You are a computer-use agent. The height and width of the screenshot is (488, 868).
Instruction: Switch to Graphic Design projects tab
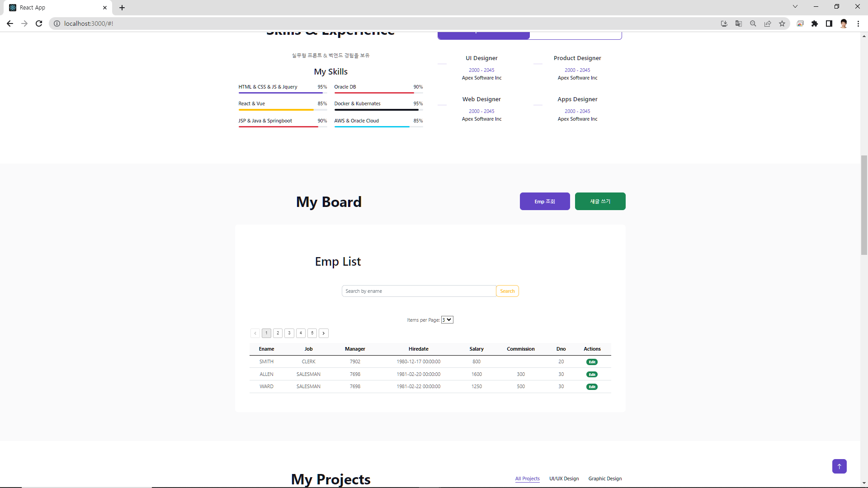605,479
